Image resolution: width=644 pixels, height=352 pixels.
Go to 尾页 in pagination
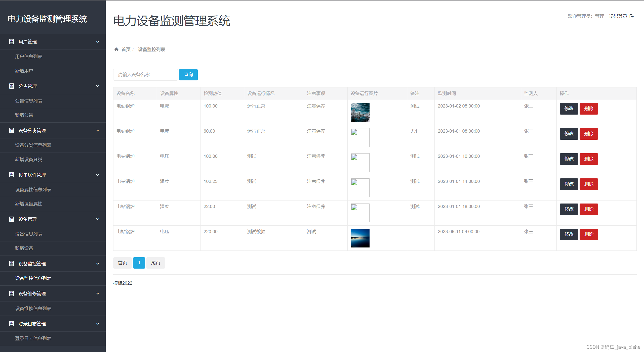tap(155, 263)
